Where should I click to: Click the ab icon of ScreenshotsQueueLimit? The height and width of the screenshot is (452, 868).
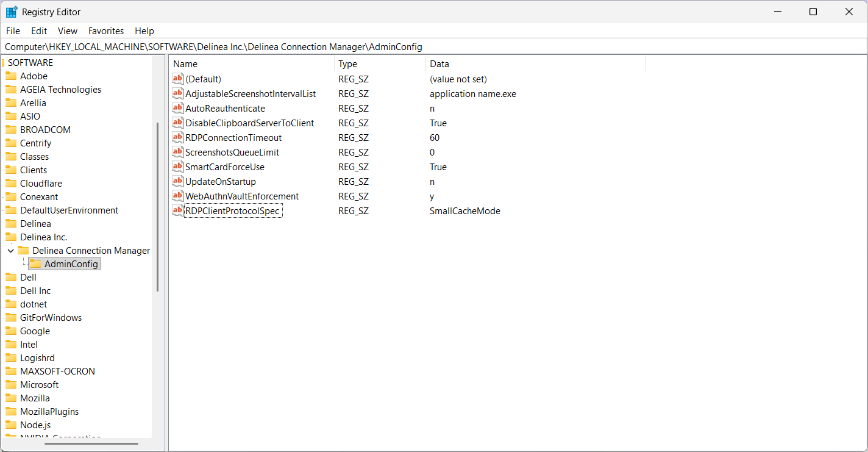[x=178, y=152]
